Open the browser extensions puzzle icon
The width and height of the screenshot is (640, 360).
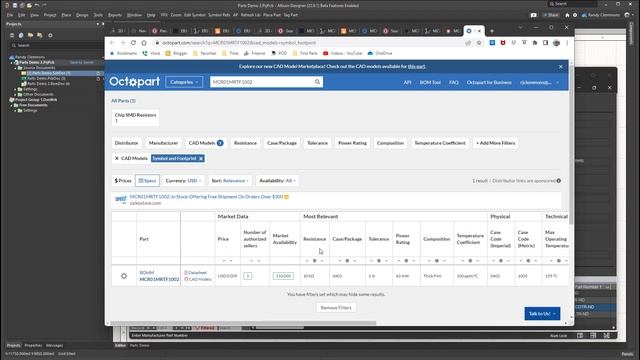[x=535, y=42]
